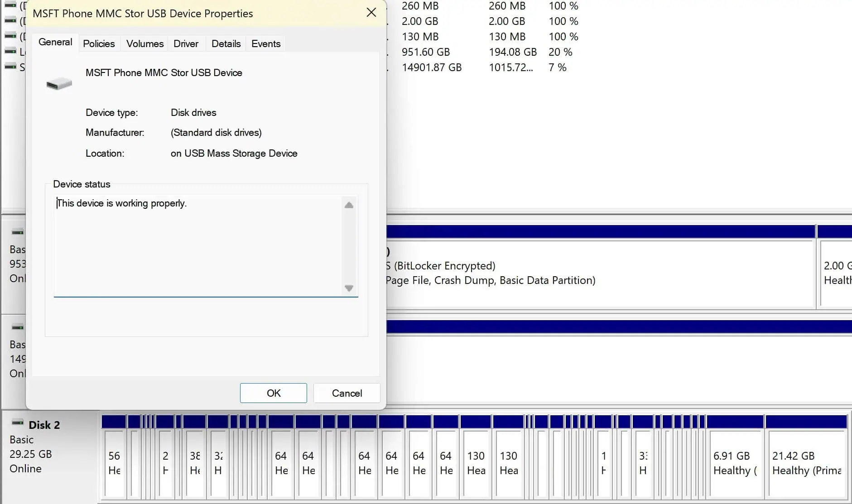Click the Disk 2 drive icon
852x504 pixels.
pyautogui.click(x=18, y=423)
